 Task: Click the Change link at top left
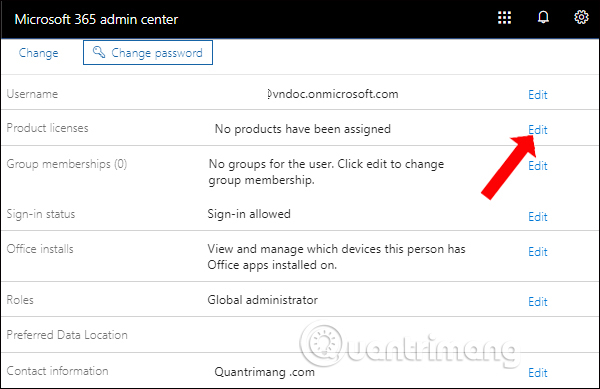[39, 53]
